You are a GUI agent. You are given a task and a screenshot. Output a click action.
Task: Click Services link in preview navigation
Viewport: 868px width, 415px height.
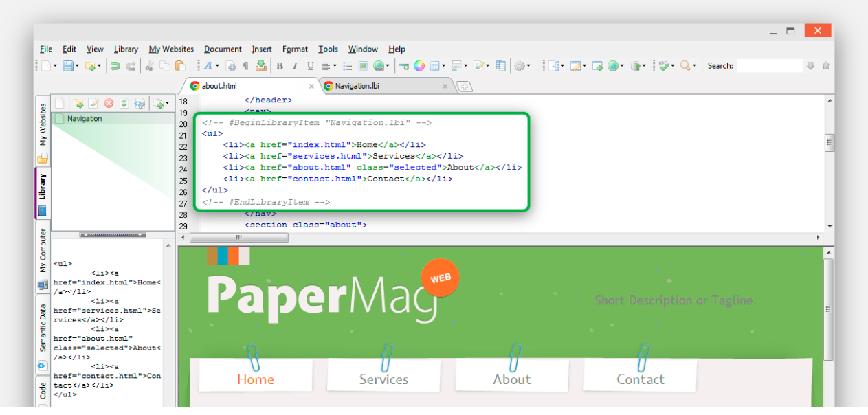pyautogui.click(x=383, y=379)
